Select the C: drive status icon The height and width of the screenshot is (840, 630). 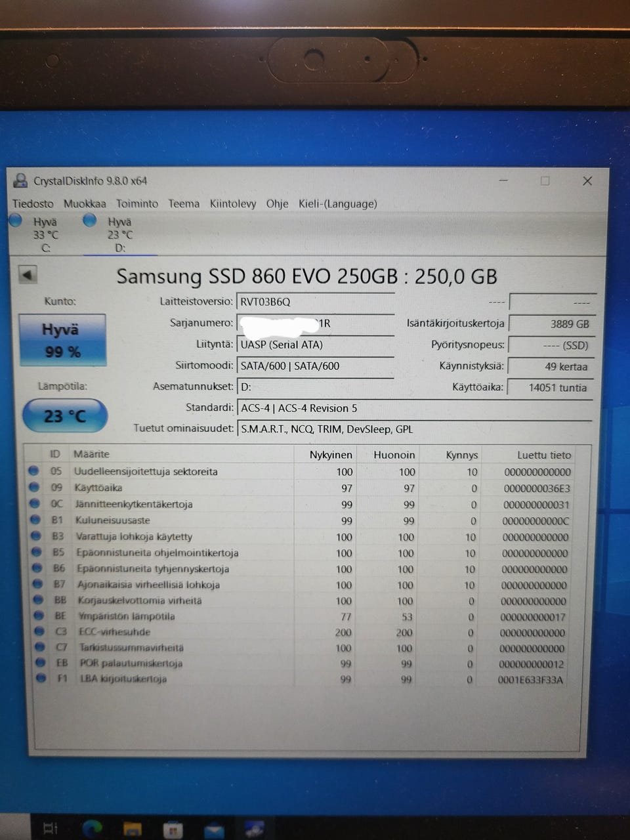click(16, 220)
